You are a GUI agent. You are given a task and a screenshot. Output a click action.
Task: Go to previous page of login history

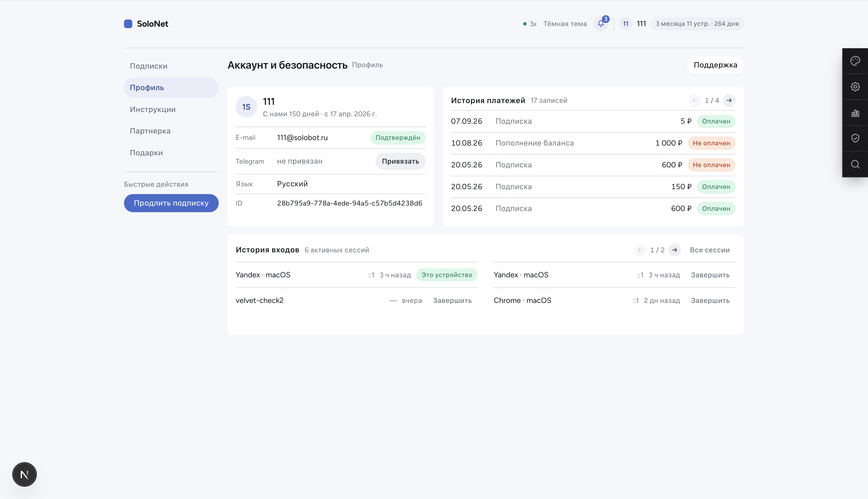640,250
